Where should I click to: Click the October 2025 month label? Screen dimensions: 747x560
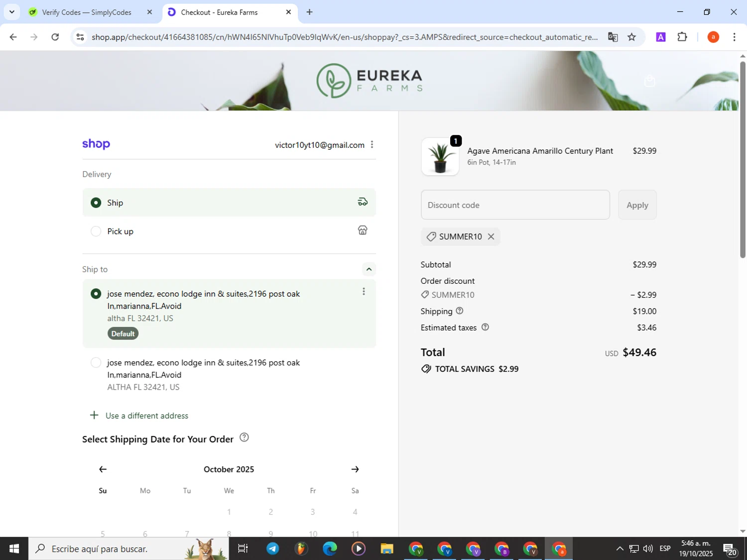(x=229, y=469)
